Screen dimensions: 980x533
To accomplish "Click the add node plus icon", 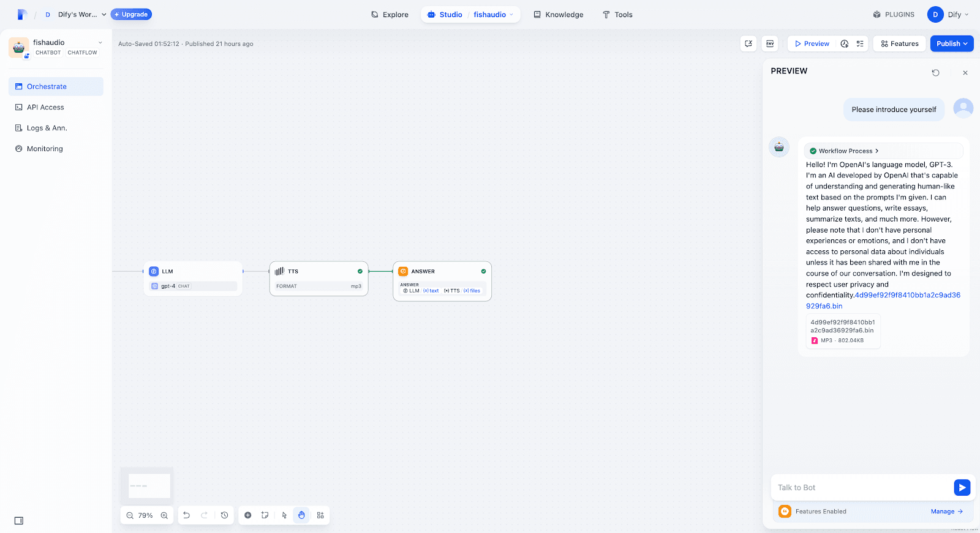I will coord(248,515).
